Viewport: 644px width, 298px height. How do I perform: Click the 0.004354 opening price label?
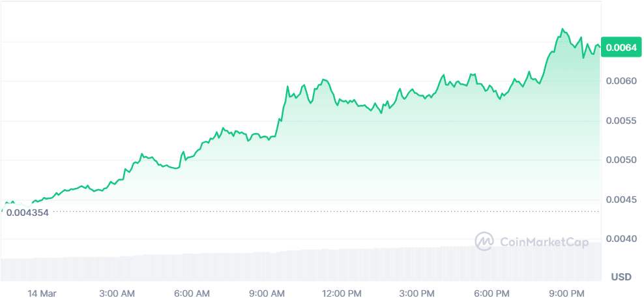point(27,213)
